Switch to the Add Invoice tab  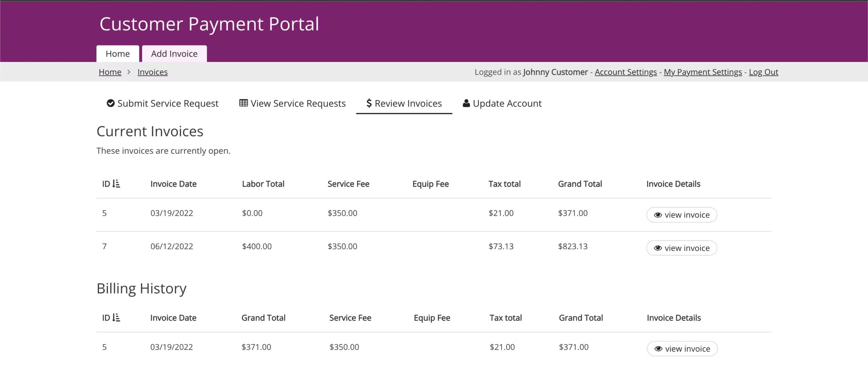[x=174, y=54]
